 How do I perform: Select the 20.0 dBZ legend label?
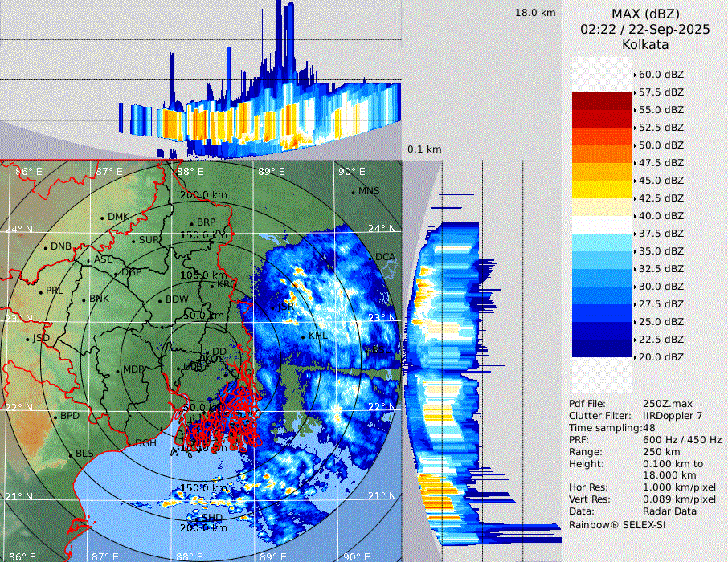point(661,357)
